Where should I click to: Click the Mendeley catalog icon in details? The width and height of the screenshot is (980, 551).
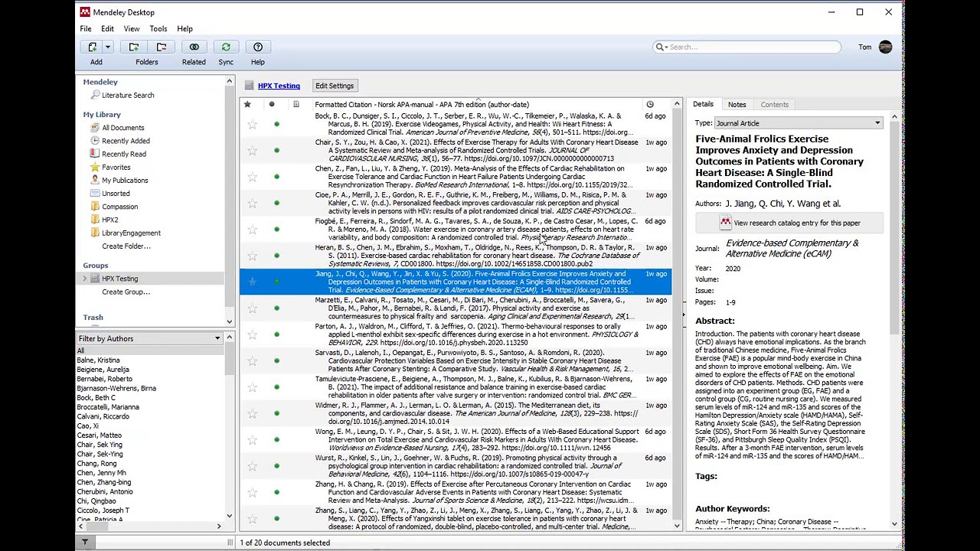click(725, 223)
